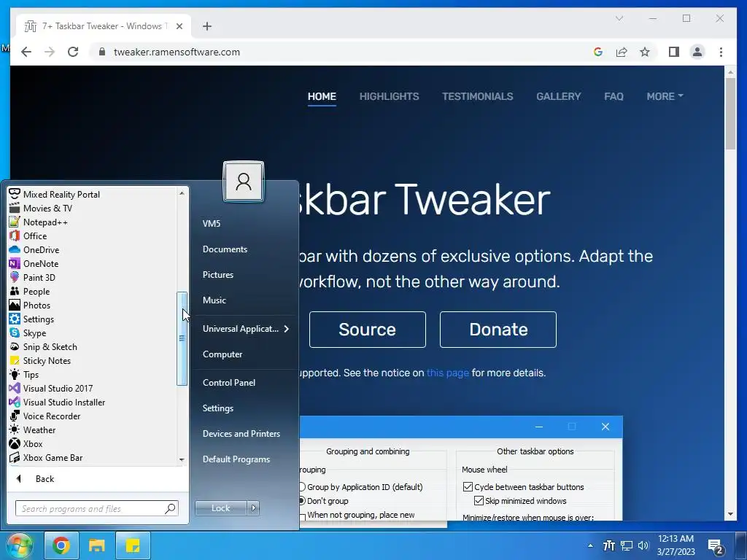The height and width of the screenshot is (560, 747).
Task: Launch Sticky Notes icon in programs list
Action: coord(15,360)
